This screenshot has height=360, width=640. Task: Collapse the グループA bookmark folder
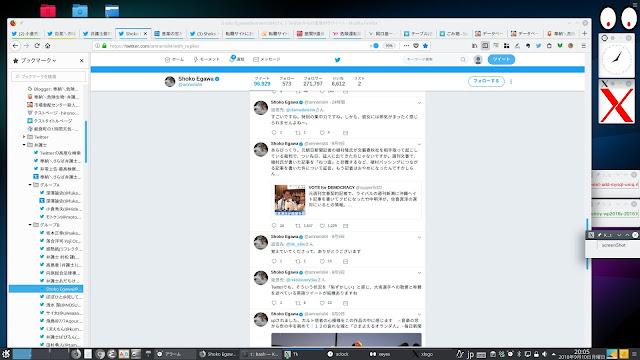tap(30, 185)
